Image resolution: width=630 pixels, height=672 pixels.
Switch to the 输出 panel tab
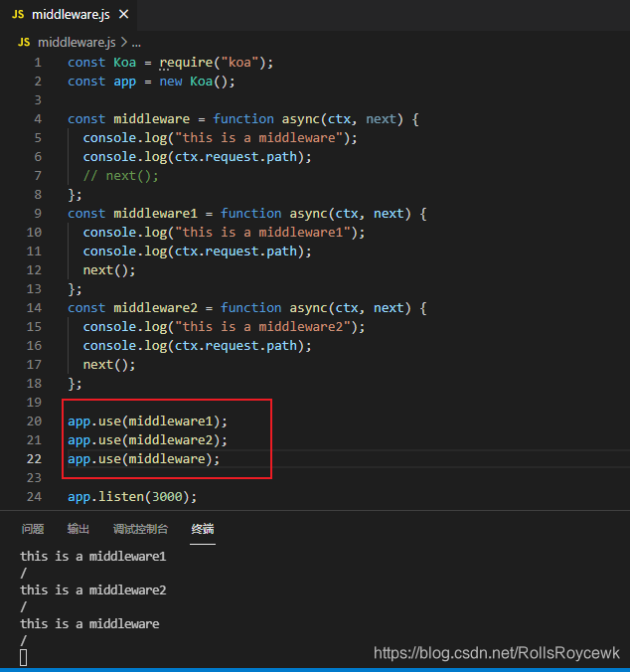[78, 529]
